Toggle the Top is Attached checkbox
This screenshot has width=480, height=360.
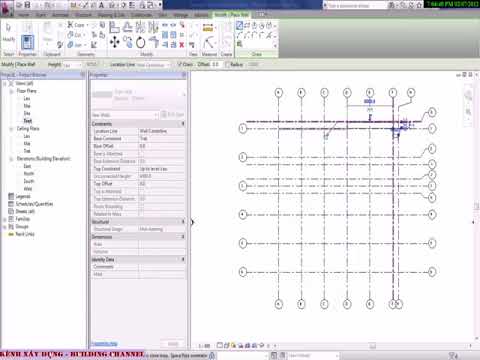click(x=141, y=191)
